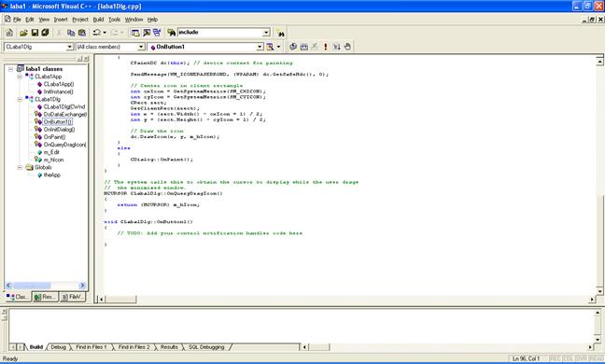Open the Window menu
This screenshot has height=364, width=605.
point(134,20)
